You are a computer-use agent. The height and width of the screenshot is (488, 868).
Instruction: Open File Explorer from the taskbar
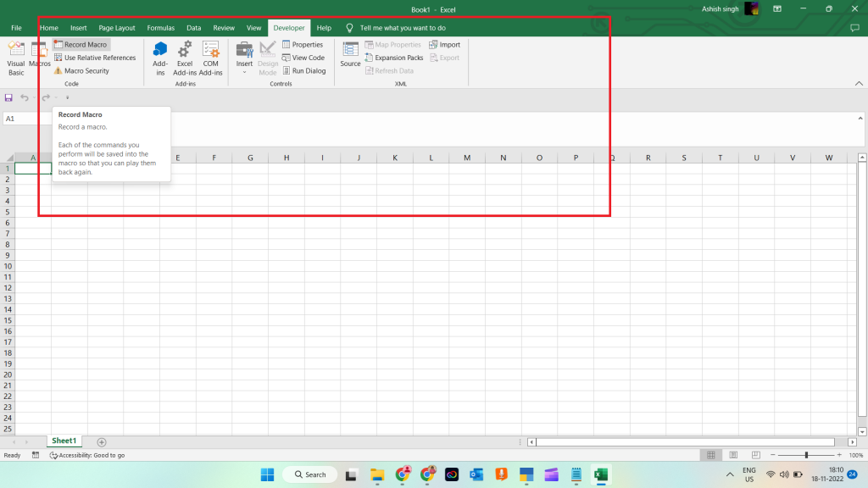pyautogui.click(x=377, y=474)
